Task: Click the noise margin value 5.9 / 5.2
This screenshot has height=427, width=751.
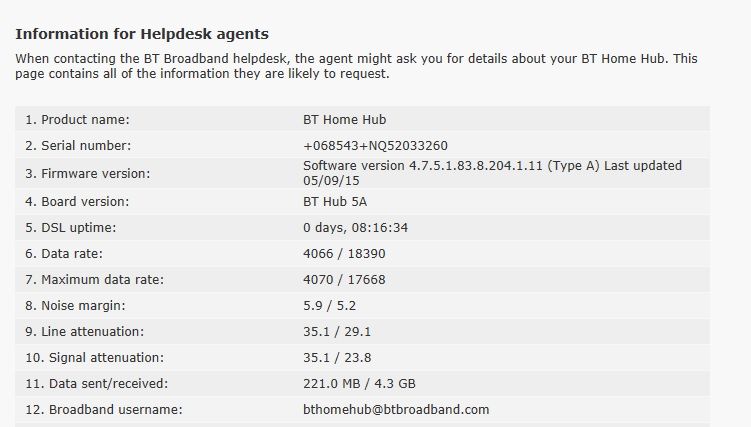Action: (x=329, y=305)
